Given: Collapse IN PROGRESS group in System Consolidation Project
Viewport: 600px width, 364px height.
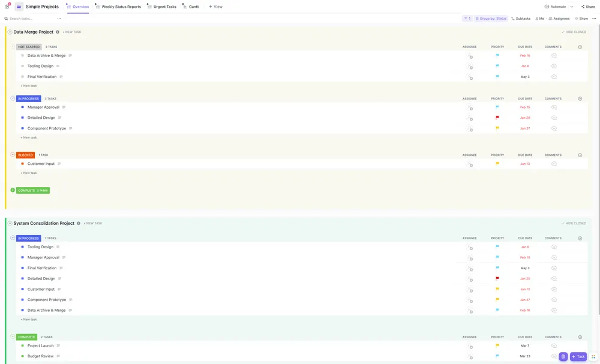Looking at the screenshot, I should point(13,238).
